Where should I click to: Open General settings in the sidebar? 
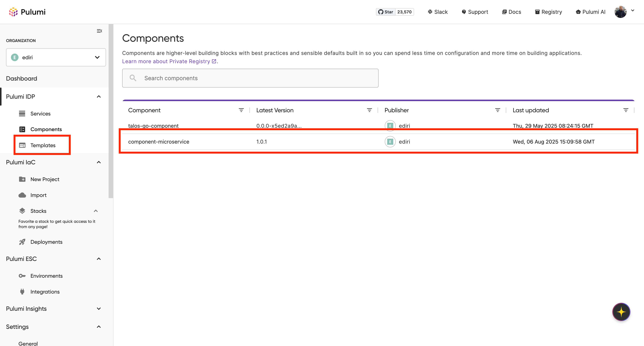(x=28, y=344)
